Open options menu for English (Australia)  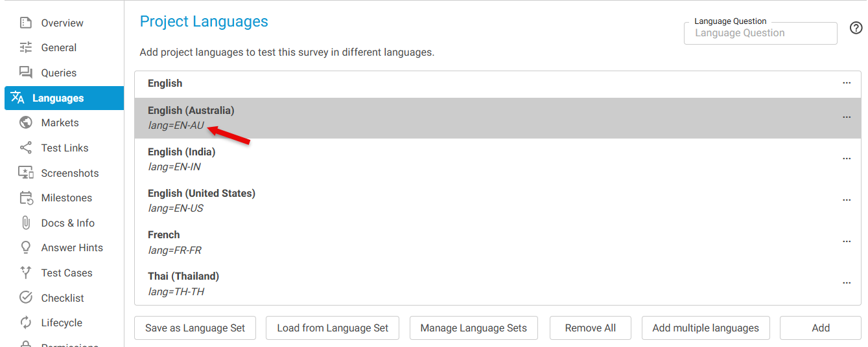(847, 117)
